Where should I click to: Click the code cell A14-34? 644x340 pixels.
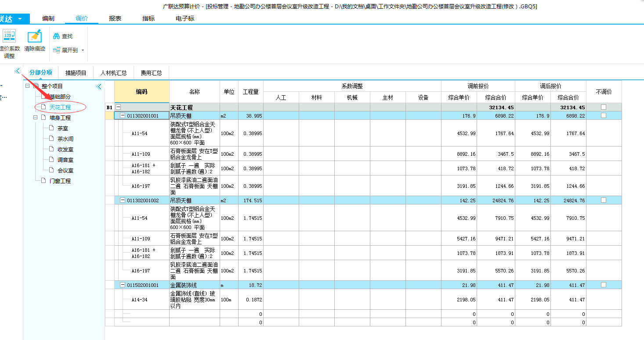[x=142, y=300]
